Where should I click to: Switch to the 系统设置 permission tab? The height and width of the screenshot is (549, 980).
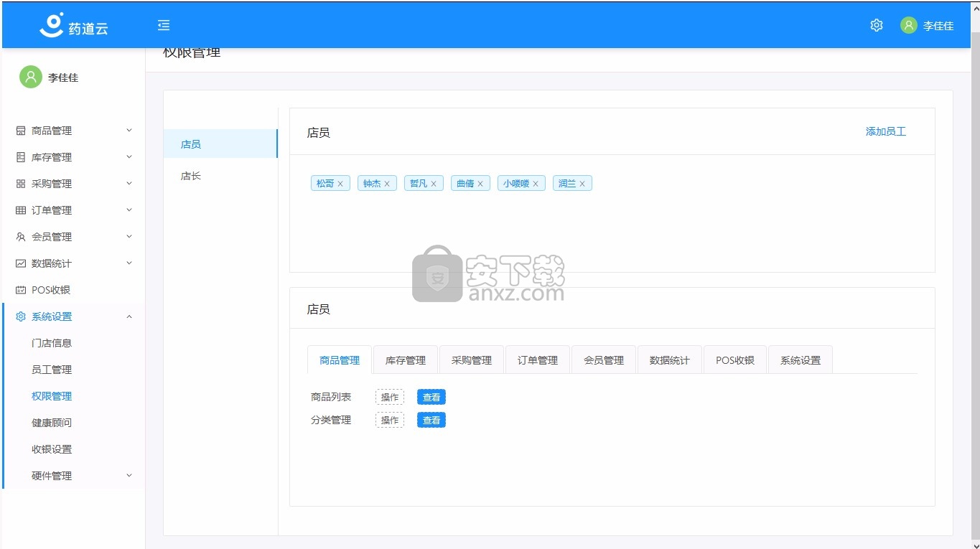coord(801,360)
